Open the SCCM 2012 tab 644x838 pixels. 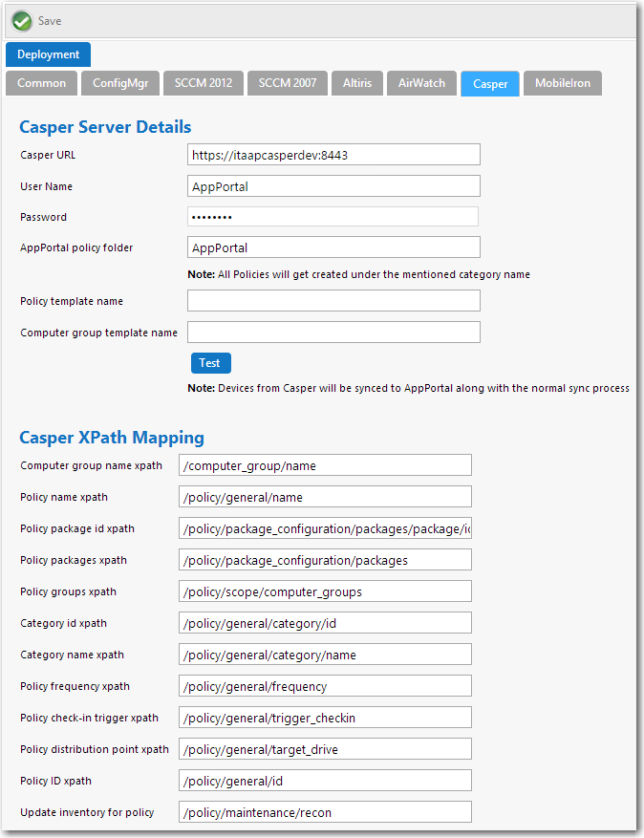pyautogui.click(x=204, y=83)
